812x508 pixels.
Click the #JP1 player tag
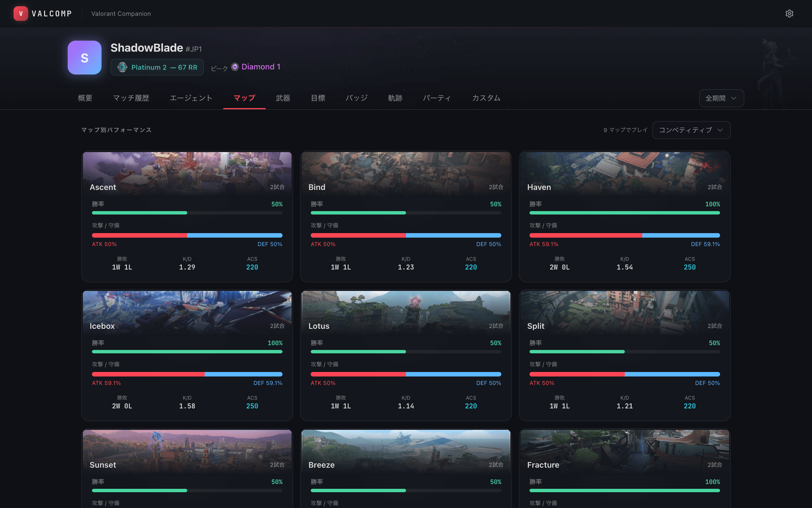tap(194, 49)
